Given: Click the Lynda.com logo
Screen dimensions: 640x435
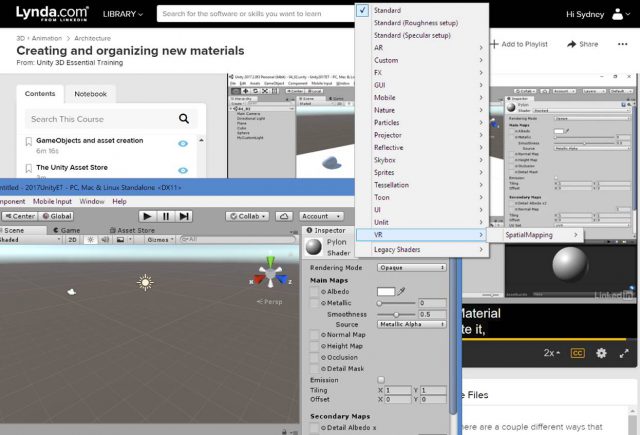Looking at the screenshot, I should click(52, 13).
